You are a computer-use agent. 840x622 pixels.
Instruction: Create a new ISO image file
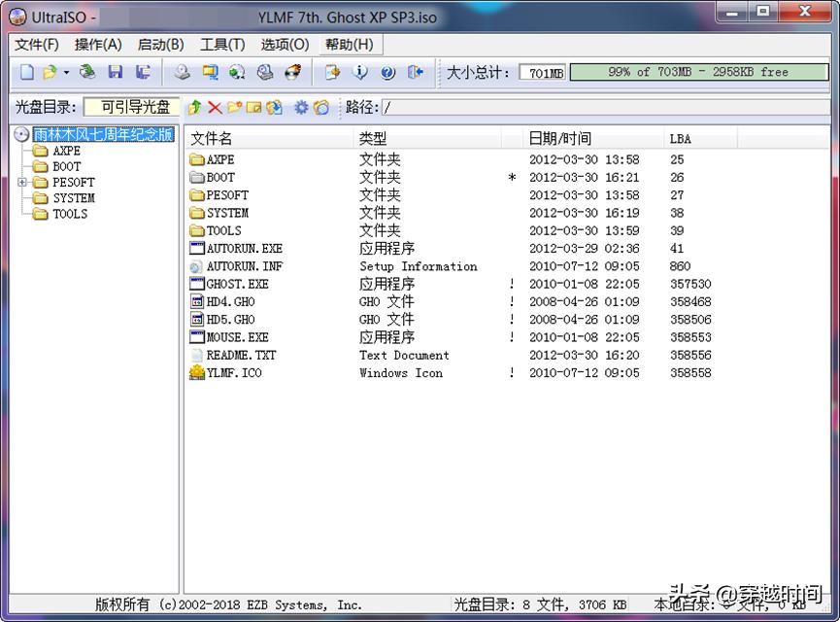[26, 72]
